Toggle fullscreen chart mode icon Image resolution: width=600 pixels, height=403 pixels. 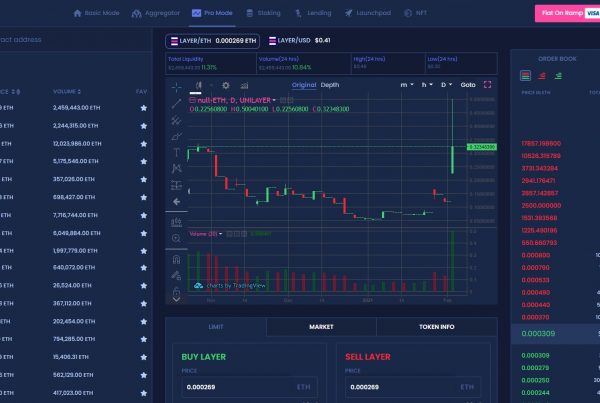coord(487,85)
